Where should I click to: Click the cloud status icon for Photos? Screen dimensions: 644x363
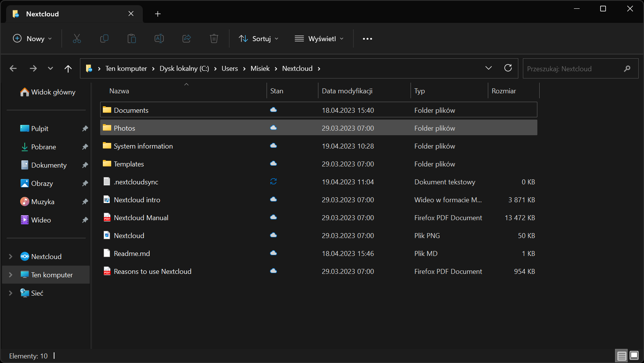[273, 128]
